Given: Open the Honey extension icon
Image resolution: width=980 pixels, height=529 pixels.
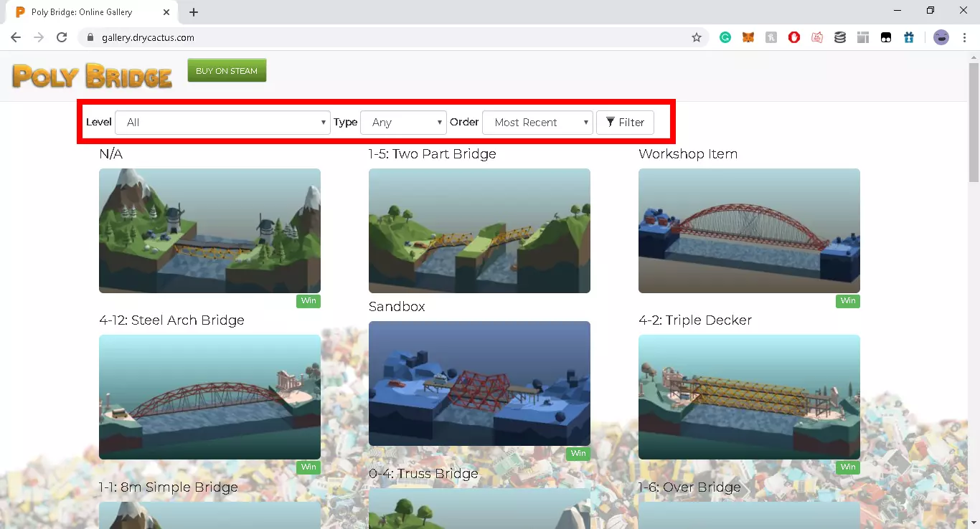Looking at the screenshot, I should pos(771,37).
